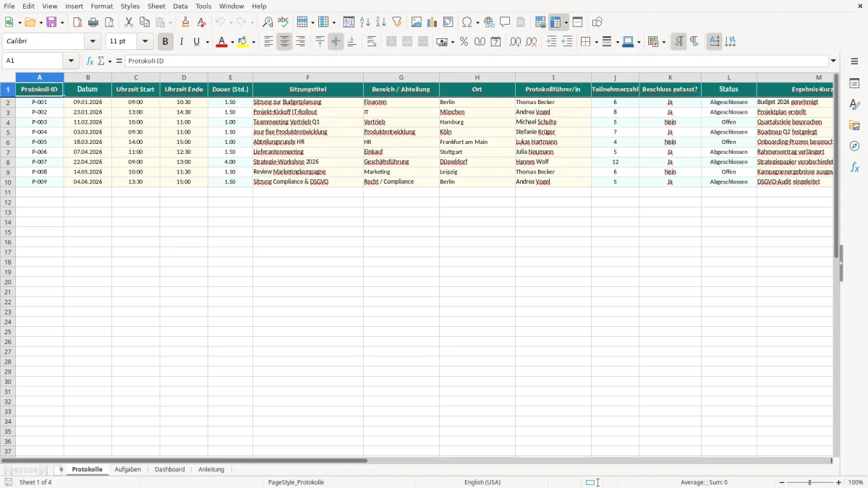Click the Insert Comment icon
The image size is (868, 488).
pos(505,22)
